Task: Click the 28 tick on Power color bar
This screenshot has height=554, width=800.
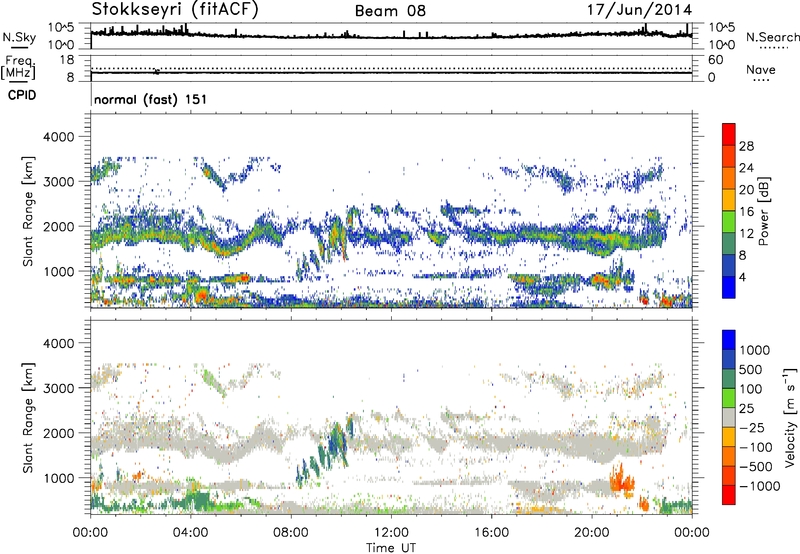Action: coord(746,146)
